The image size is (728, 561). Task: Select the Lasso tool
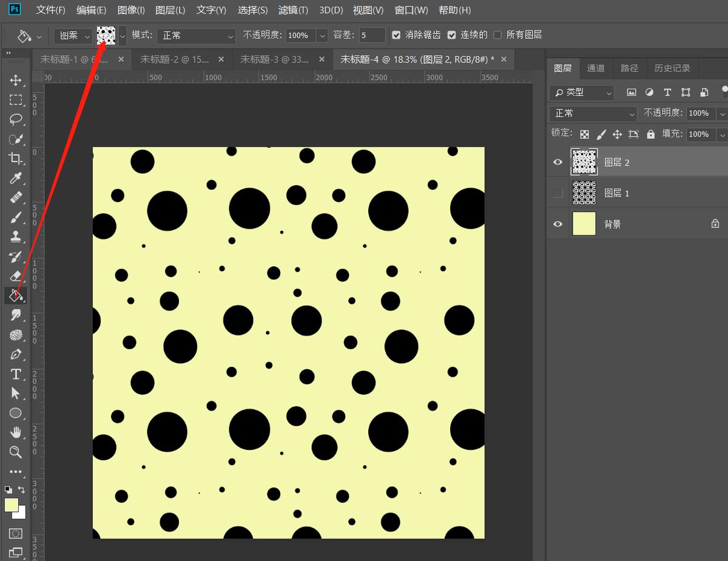pos(16,119)
